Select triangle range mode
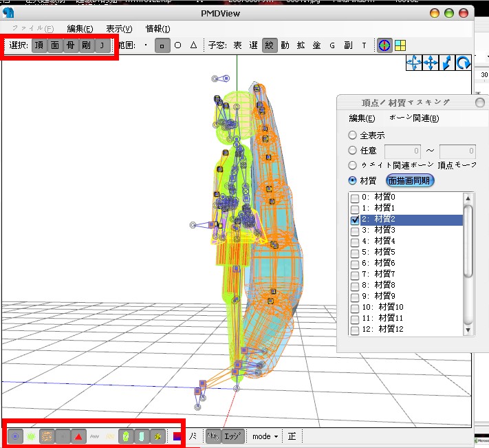 coord(194,45)
